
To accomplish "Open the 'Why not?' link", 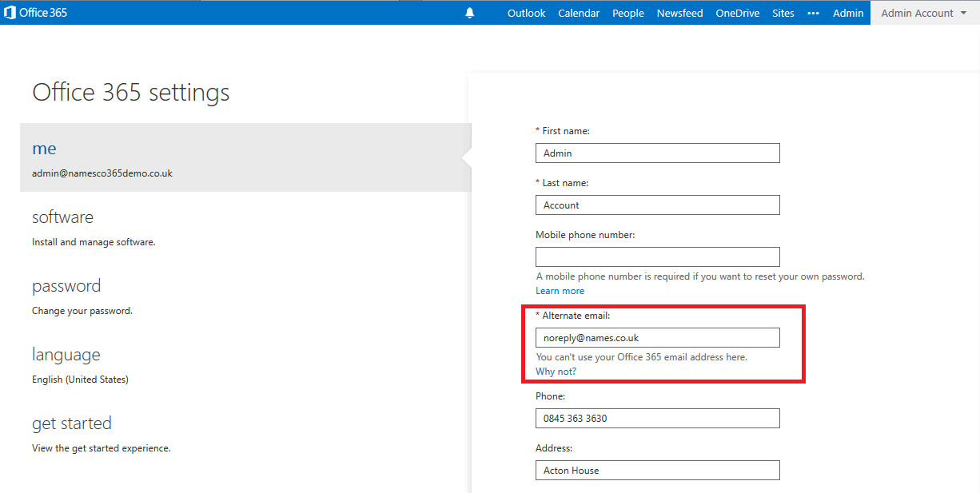I will point(556,372).
